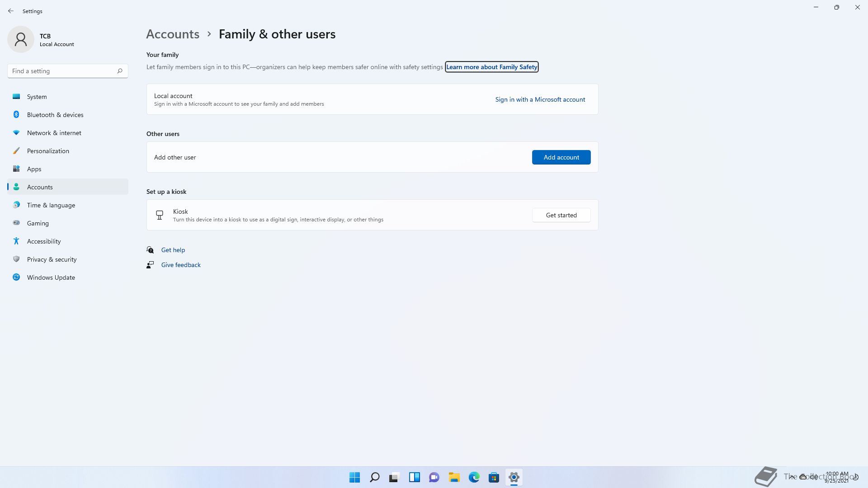The image size is (868, 488).
Task: Click the Windows Update sync icon
Action: [x=16, y=277]
